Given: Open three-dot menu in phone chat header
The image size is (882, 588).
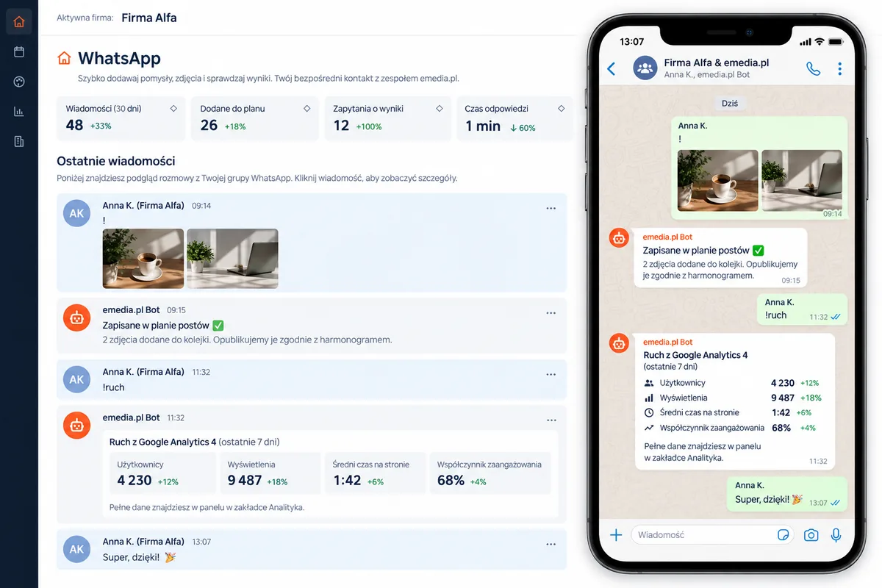Looking at the screenshot, I should point(840,68).
